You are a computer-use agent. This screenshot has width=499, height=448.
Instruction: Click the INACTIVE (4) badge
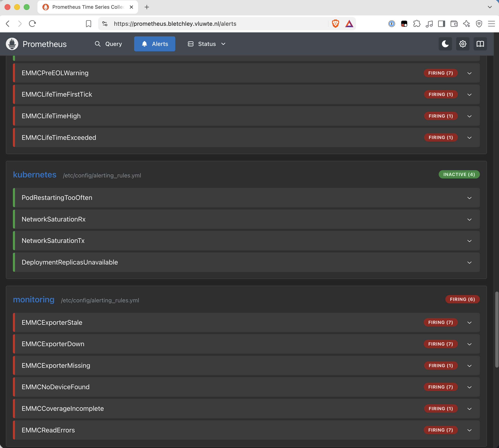point(459,174)
